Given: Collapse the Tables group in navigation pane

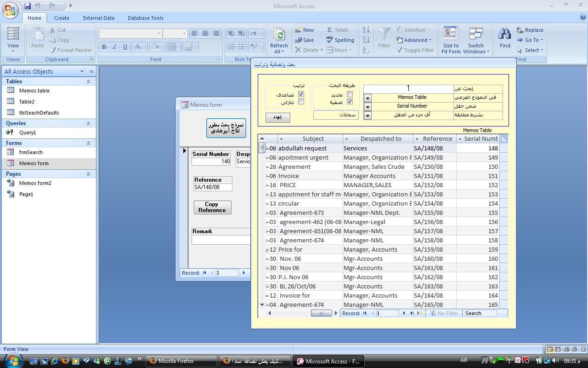Looking at the screenshot, I should tap(88, 81).
